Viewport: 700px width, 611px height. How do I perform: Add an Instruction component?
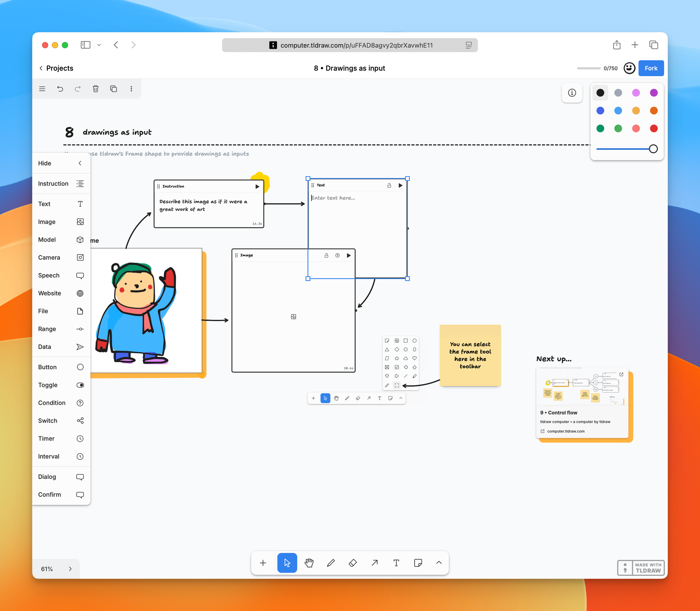pos(61,183)
